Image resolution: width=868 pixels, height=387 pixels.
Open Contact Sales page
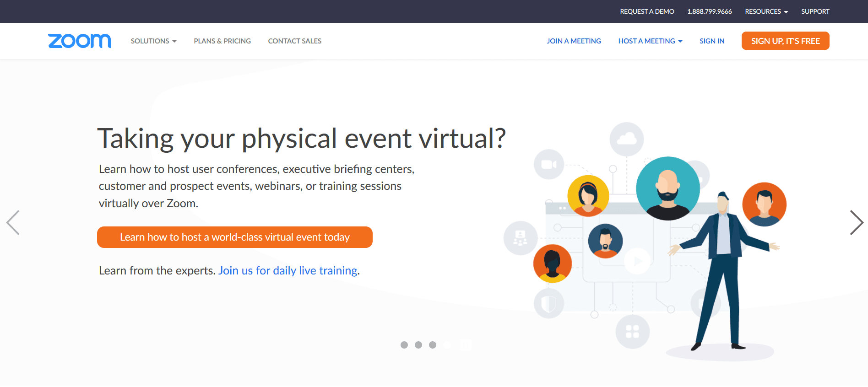click(x=295, y=41)
